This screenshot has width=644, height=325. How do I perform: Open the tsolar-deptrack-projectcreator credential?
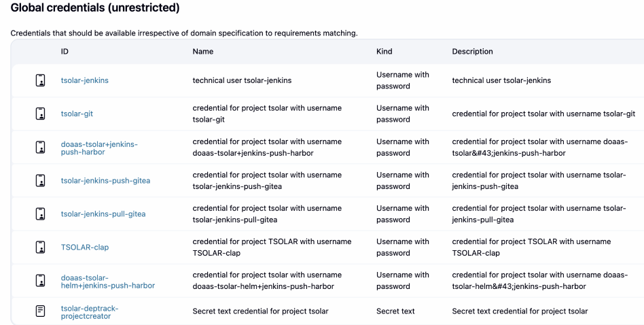pos(89,312)
